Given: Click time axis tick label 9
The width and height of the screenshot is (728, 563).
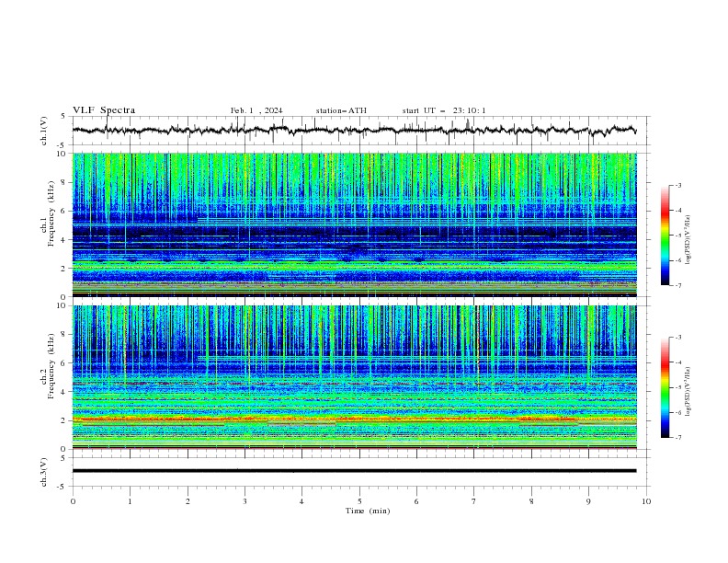Looking at the screenshot, I should (x=588, y=501).
